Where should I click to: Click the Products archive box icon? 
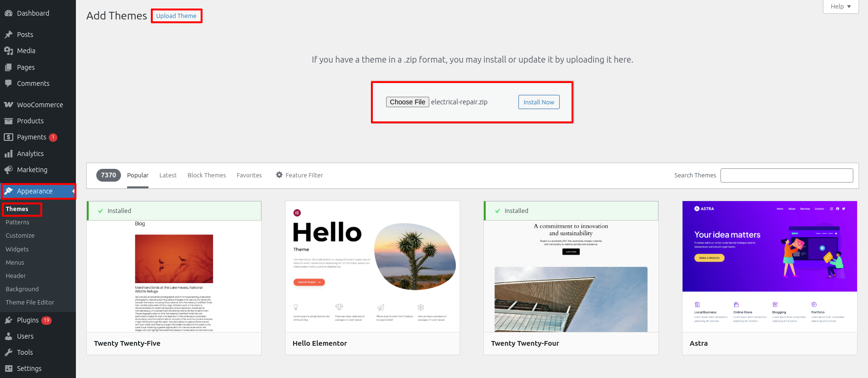(x=9, y=121)
